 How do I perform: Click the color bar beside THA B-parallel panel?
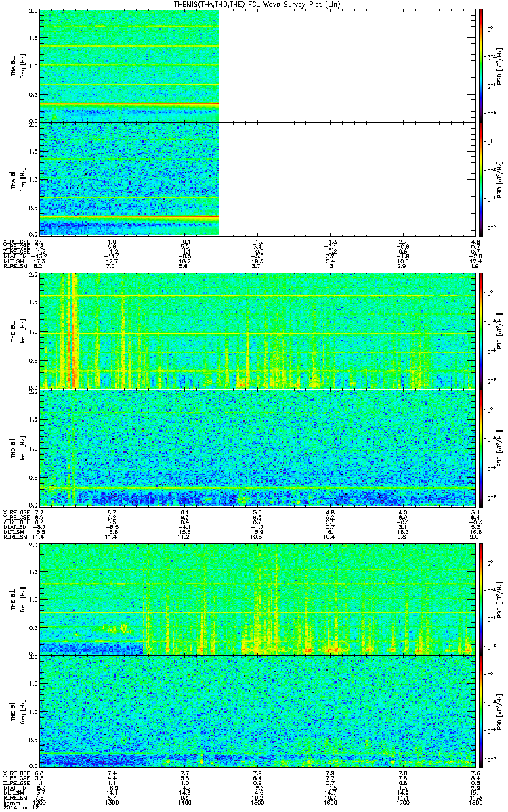point(481,179)
